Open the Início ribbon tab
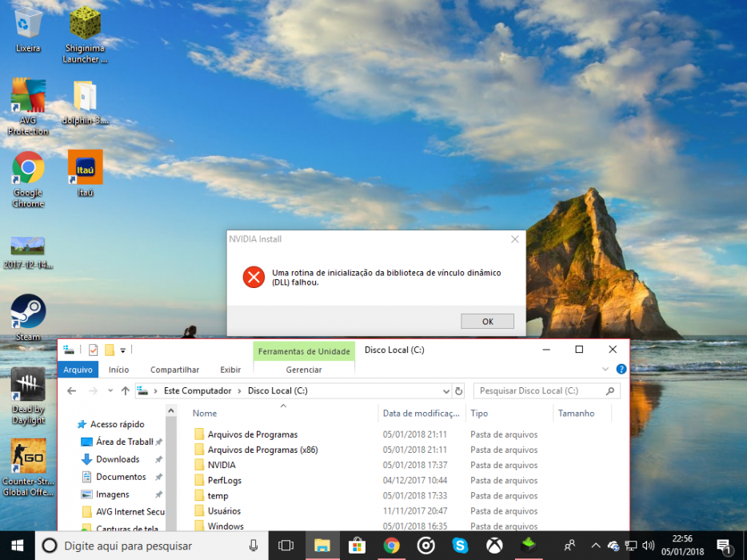 coord(118,370)
